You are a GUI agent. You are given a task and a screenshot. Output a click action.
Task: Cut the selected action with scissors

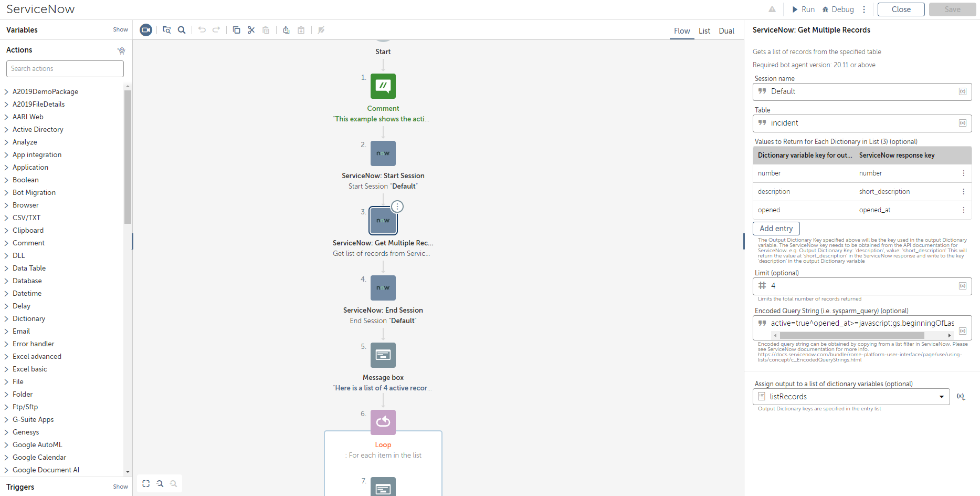click(251, 30)
